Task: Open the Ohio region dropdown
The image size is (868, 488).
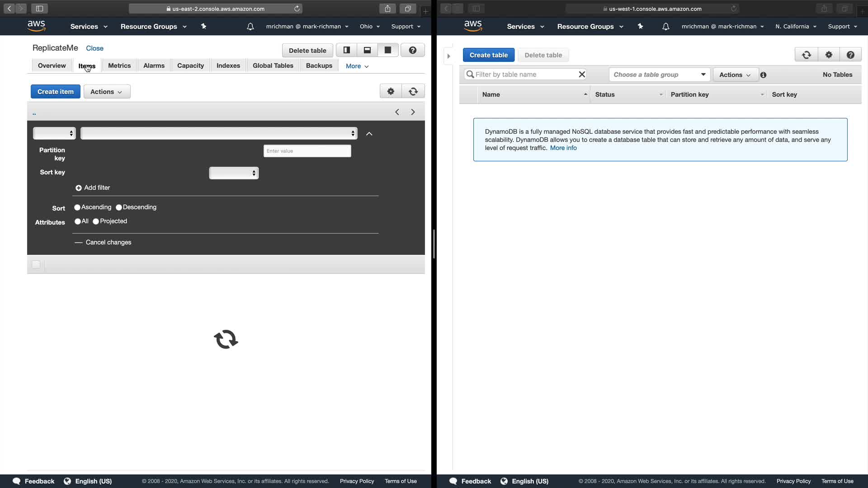Action: [x=369, y=27]
